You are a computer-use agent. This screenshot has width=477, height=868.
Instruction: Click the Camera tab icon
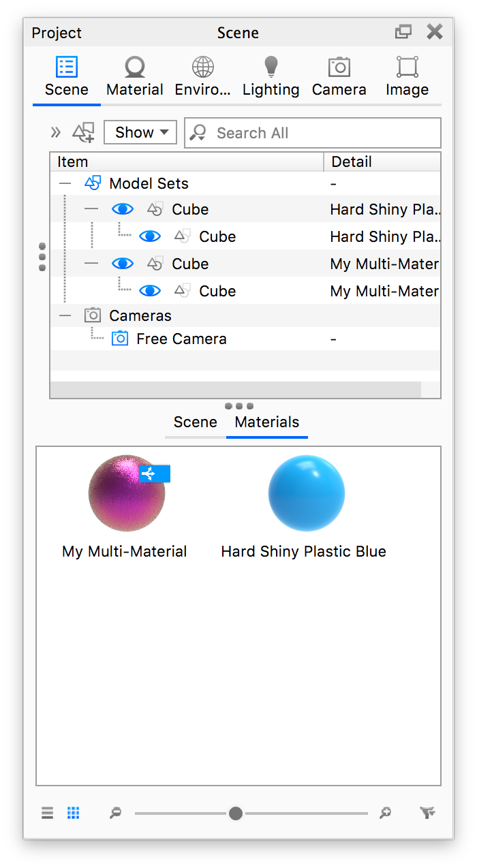[x=339, y=68]
